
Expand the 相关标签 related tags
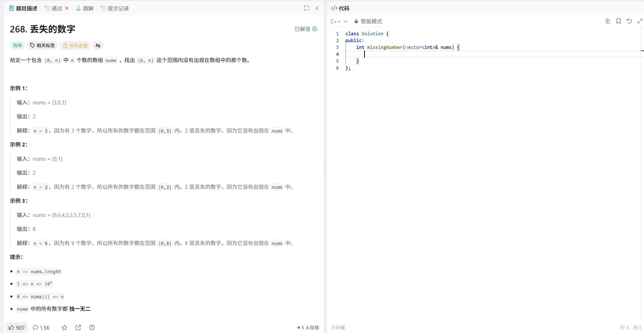42,45
